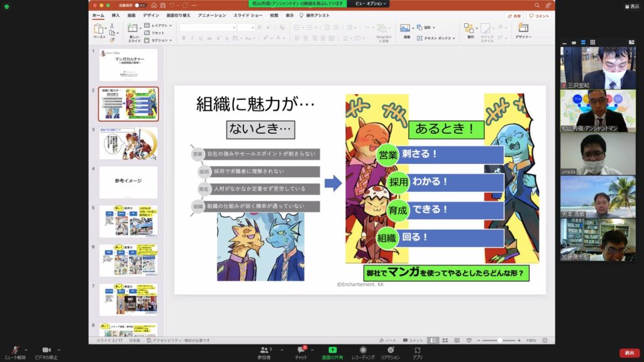Open the Draw ribbon tab
Screen dimensions: 644x362
131,15
